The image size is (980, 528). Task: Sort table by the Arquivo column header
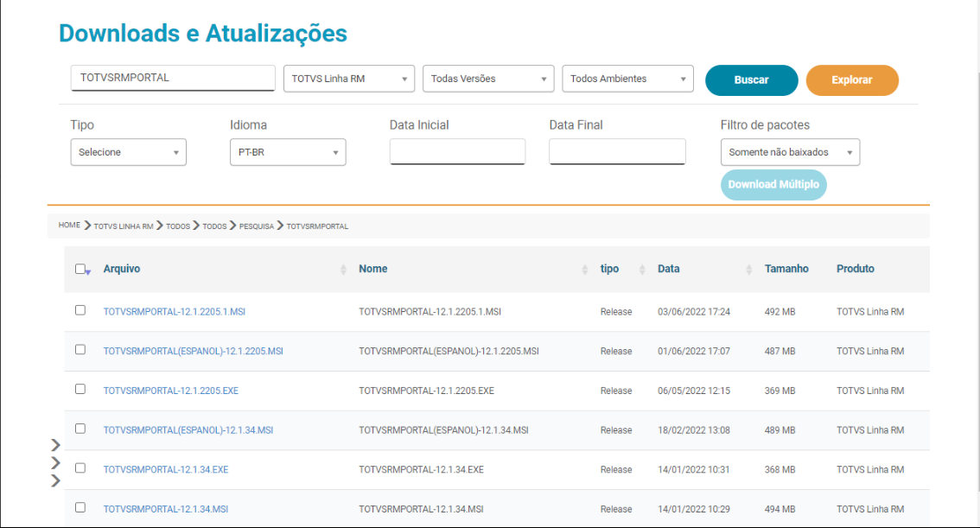click(x=122, y=269)
